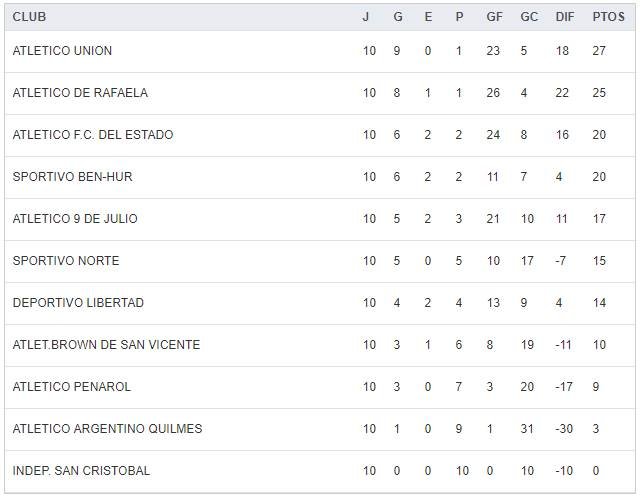Click the J column header
The image size is (640, 497).
pos(366,17)
